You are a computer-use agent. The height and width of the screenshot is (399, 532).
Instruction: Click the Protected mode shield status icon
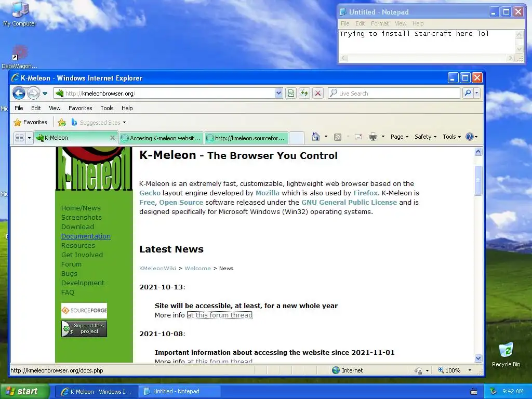pos(418,370)
